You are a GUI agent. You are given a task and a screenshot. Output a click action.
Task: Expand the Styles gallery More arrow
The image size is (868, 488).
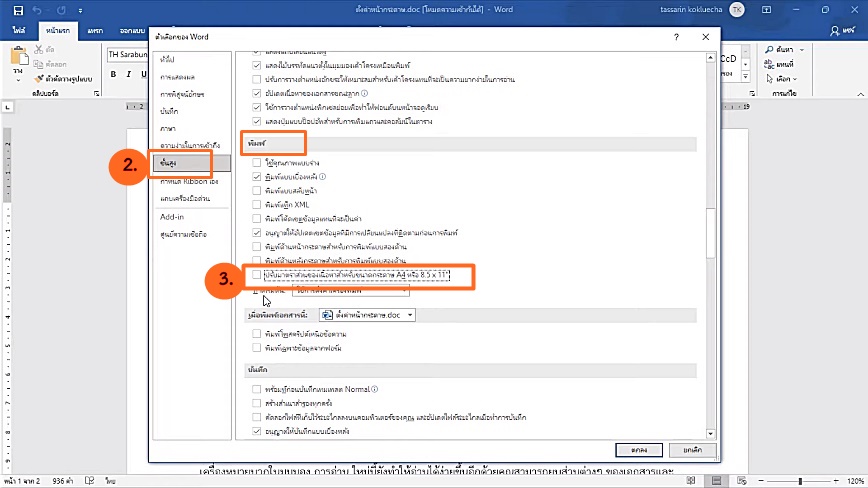(746, 76)
